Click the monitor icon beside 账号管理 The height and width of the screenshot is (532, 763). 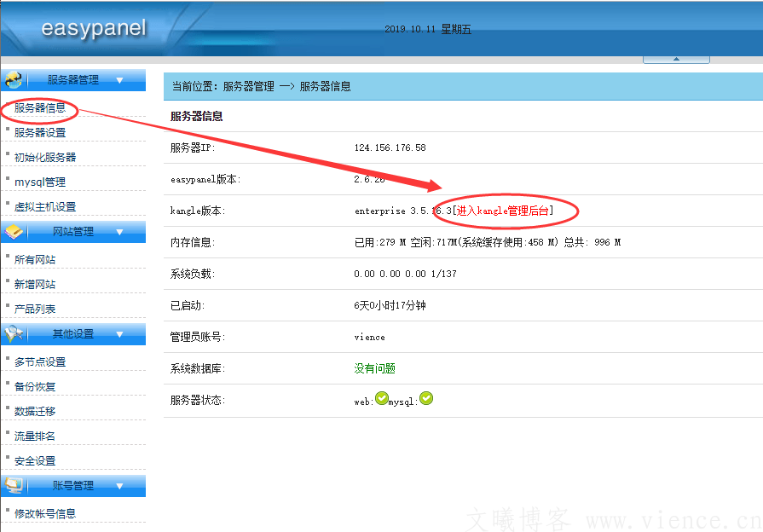(x=12, y=488)
